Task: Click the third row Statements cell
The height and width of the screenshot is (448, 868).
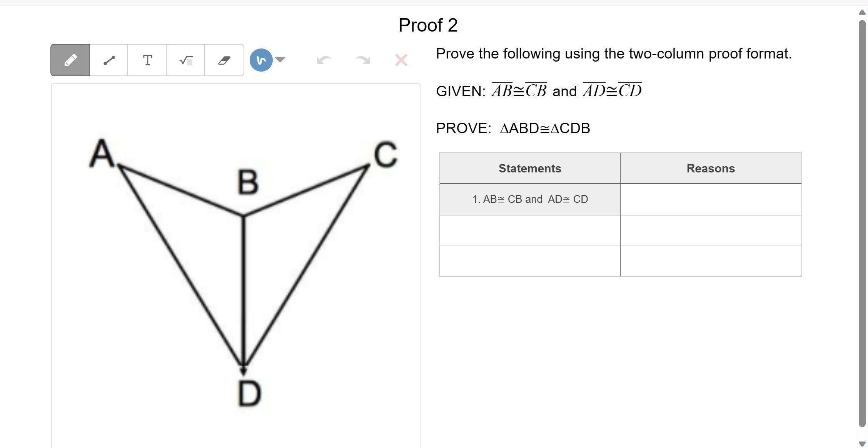Action: pos(530,261)
